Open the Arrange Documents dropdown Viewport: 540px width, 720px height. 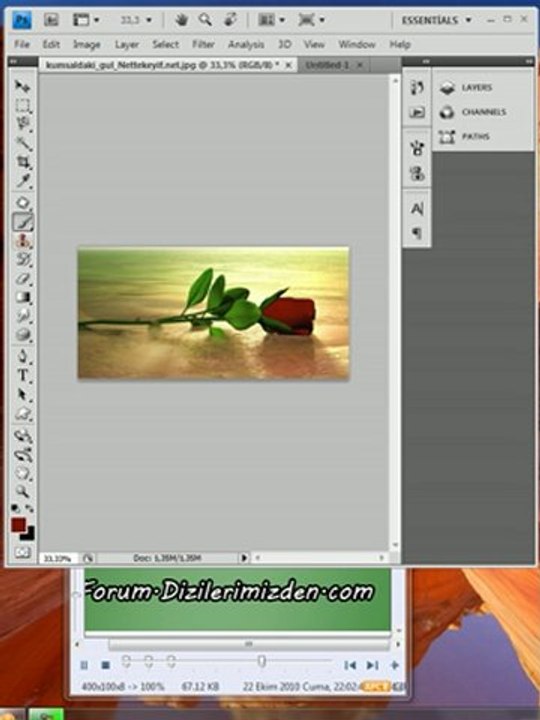click(x=271, y=20)
